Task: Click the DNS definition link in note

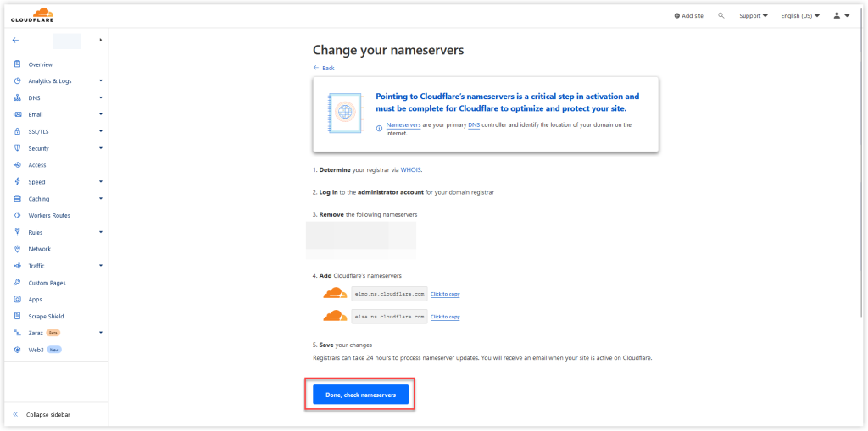Action: pyautogui.click(x=474, y=125)
